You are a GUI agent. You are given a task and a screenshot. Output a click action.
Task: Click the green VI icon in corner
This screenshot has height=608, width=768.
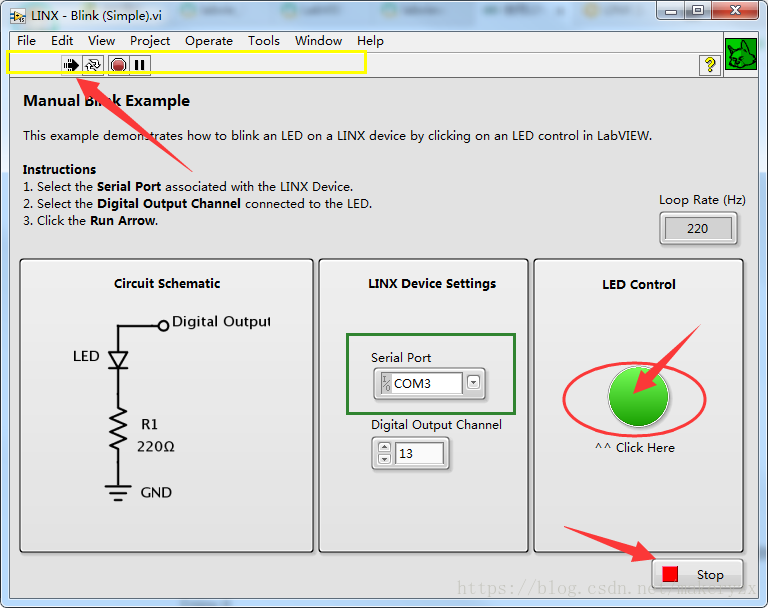(x=740, y=54)
